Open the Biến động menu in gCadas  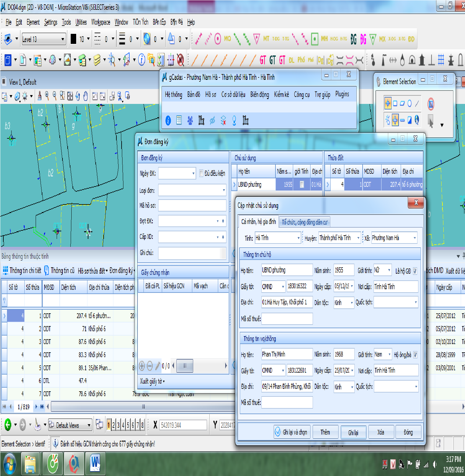point(259,94)
